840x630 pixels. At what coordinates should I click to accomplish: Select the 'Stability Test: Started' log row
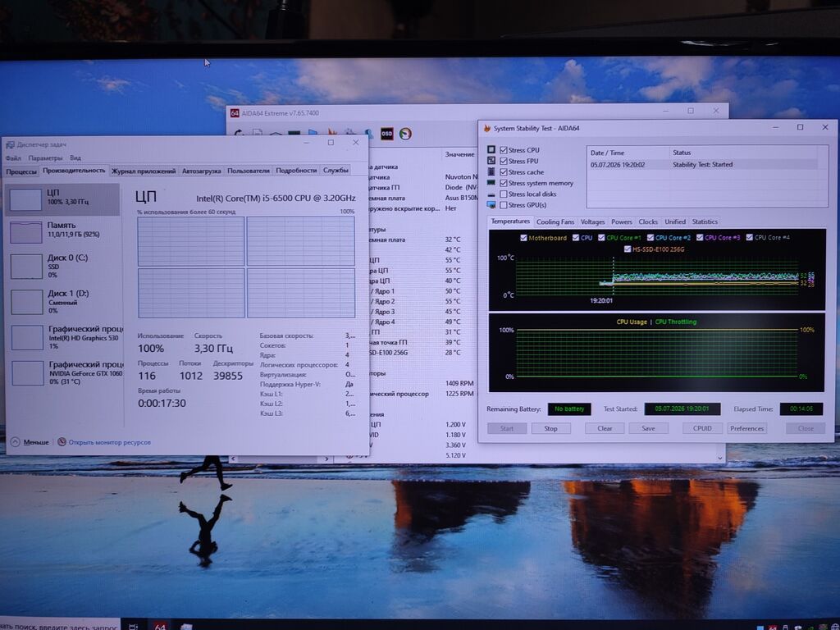703,165
